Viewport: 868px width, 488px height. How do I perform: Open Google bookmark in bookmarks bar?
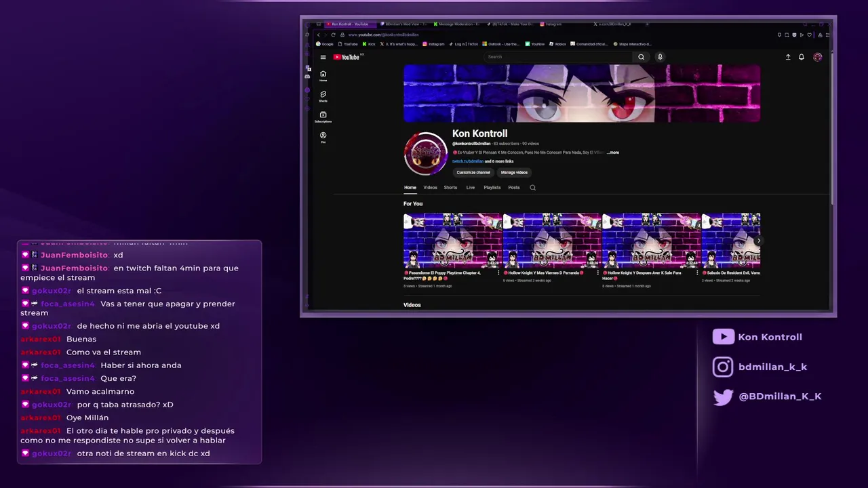pyautogui.click(x=325, y=44)
